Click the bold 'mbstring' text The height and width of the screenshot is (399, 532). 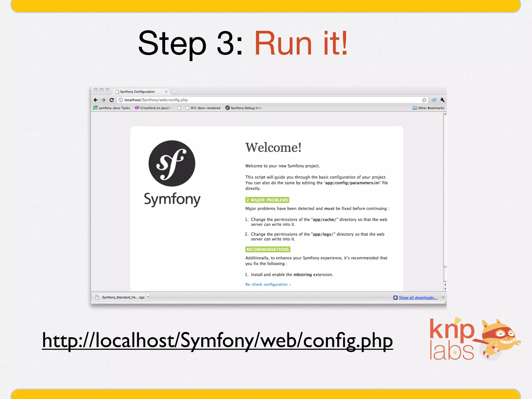pyautogui.click(x=302, y=275)
